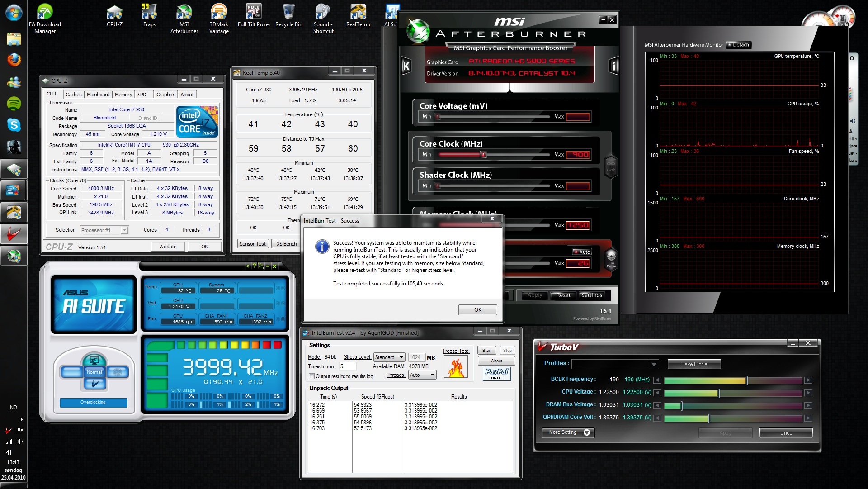Open the Sound - Shortcut desktop icon
Screen dimensions: 868x489
click(x=323, y=19)
